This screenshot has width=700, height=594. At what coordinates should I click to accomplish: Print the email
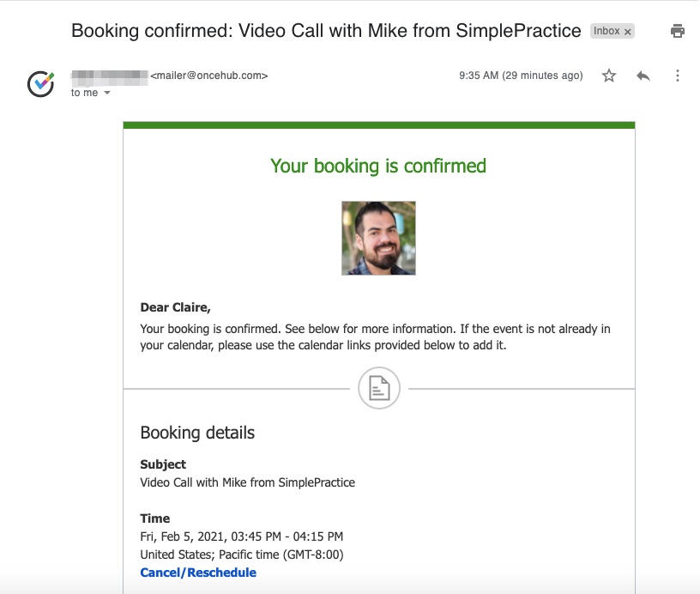click(x=678, y=30)
